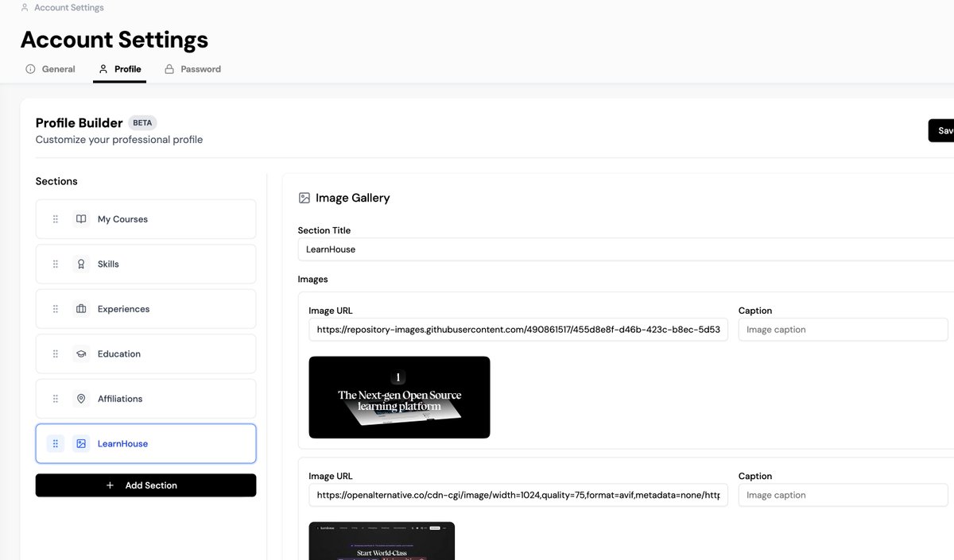This screenshot has width=954, height=560.
Task: Click the Image Gallery heading text
Action: (353, 198)
